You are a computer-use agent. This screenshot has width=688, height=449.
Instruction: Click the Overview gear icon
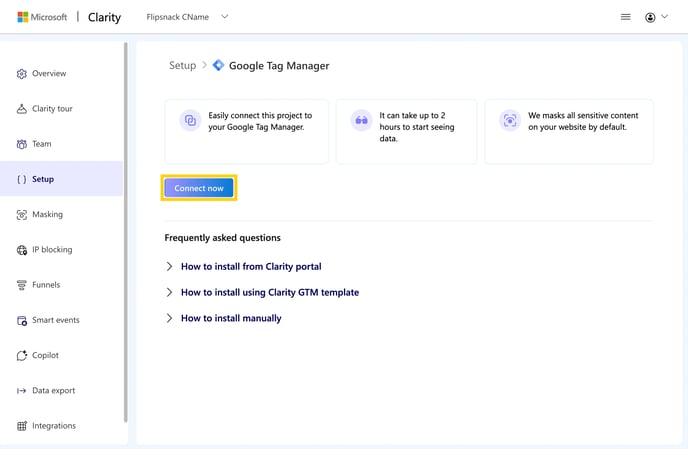(x=22, y=74)
